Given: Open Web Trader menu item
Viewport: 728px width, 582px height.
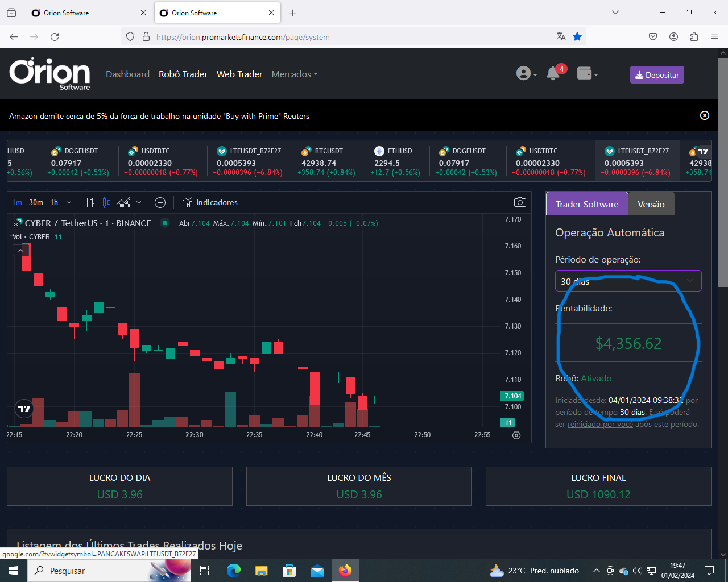Looking at the screenshot, I should 239,74.
